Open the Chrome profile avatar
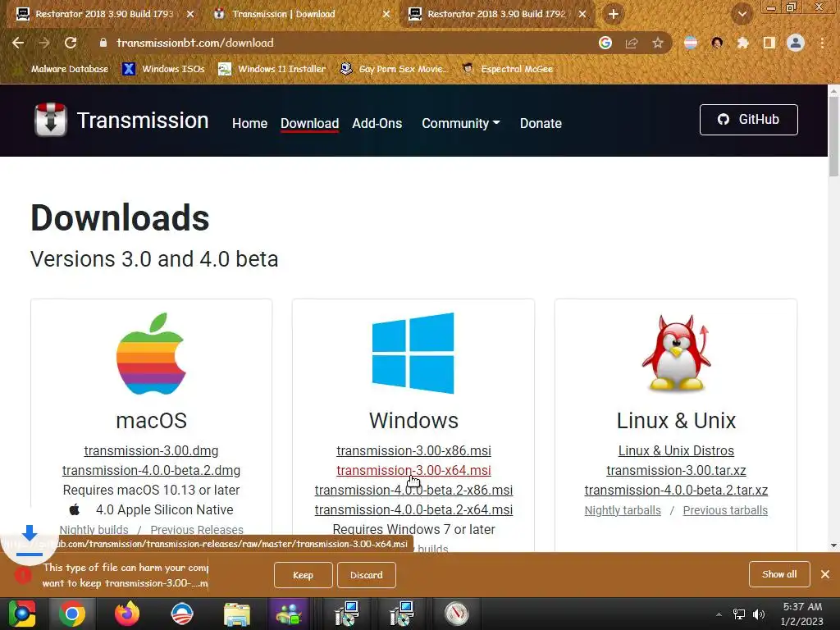840x630 pixels. [796, 43]
